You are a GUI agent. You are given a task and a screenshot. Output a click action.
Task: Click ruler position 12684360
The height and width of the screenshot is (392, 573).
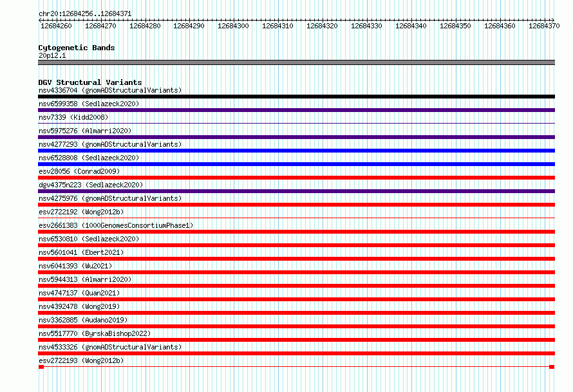(500, 26)
